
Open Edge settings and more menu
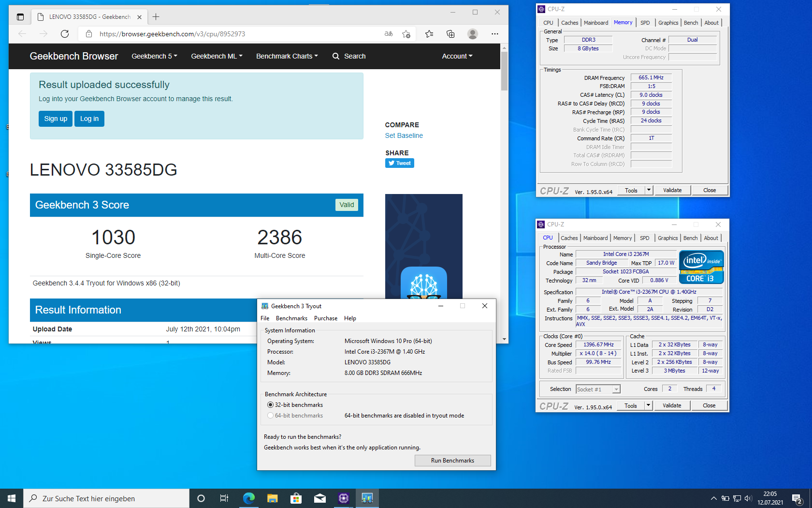coord(494,34)
